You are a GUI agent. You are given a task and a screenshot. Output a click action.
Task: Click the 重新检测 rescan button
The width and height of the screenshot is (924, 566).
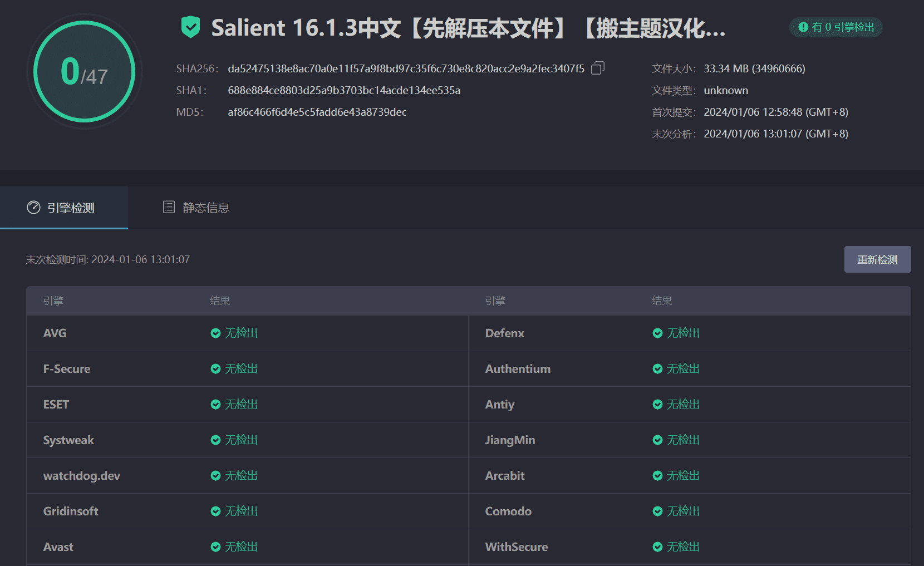877,259
